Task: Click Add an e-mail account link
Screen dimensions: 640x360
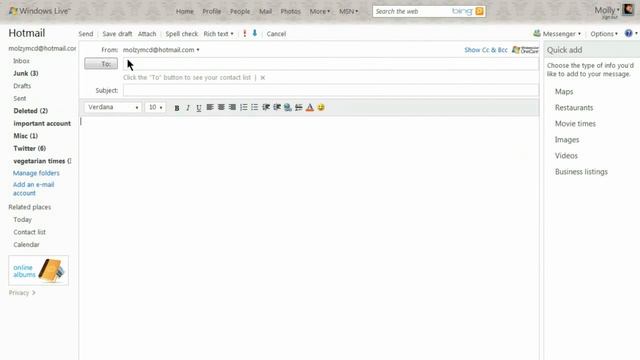Action: [33, 189]
